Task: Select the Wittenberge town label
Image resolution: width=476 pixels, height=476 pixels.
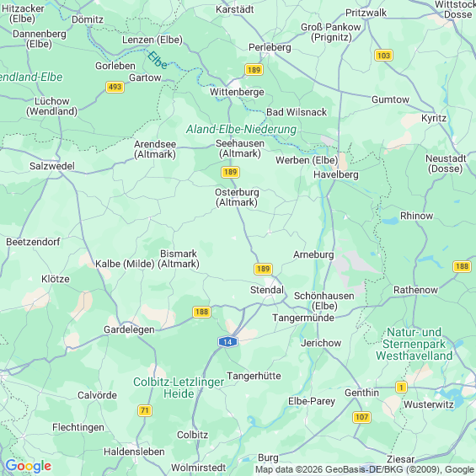Action: pos(237,92)
